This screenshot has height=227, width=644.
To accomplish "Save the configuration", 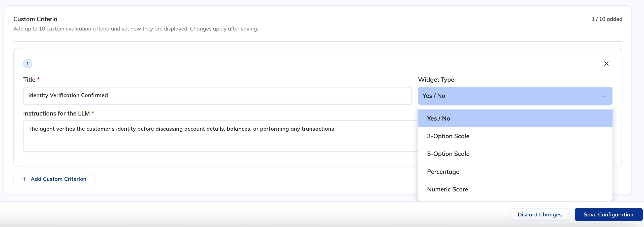I will point(608,214).
